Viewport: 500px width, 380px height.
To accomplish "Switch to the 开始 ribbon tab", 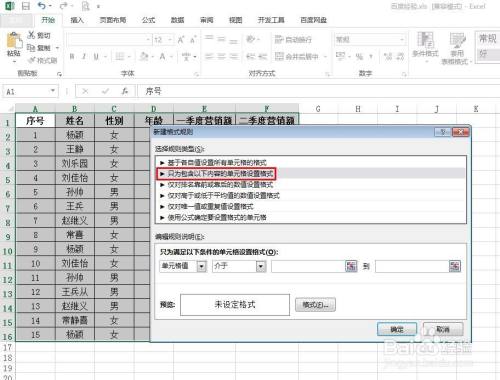I will tap(48, 20).
